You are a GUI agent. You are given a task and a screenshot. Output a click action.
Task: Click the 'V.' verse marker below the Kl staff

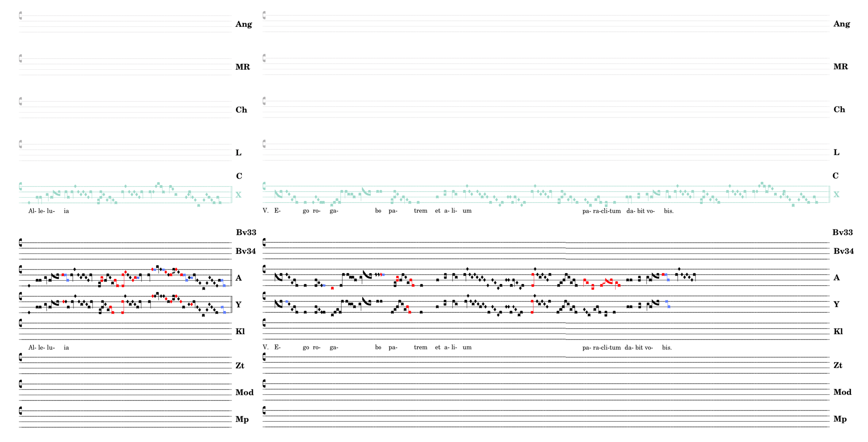point(266,347)
